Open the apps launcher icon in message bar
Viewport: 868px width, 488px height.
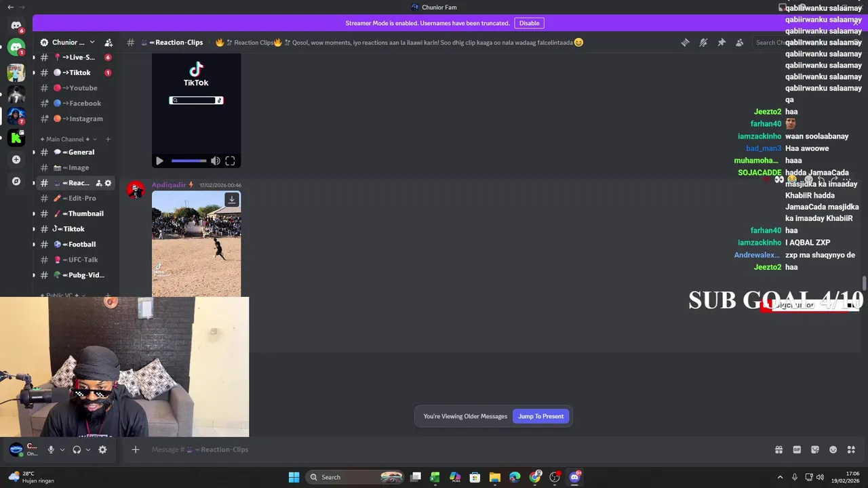tap(851, 449)
